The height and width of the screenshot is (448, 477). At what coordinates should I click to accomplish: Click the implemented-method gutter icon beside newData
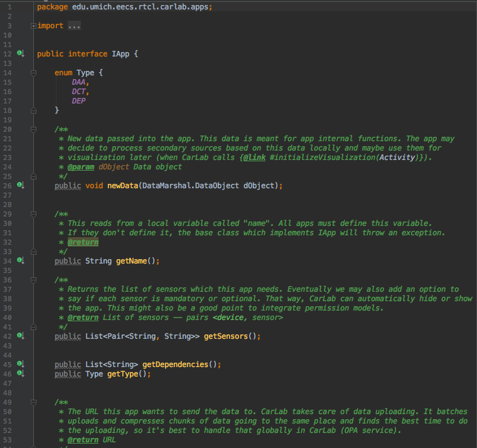pos(21,185)
